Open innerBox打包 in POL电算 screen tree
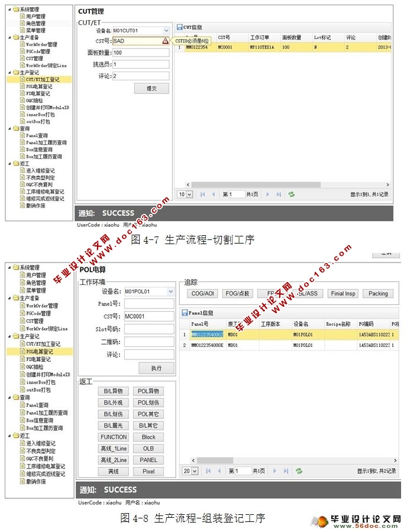This screenshot has width=407, height=532. point(41,382)
